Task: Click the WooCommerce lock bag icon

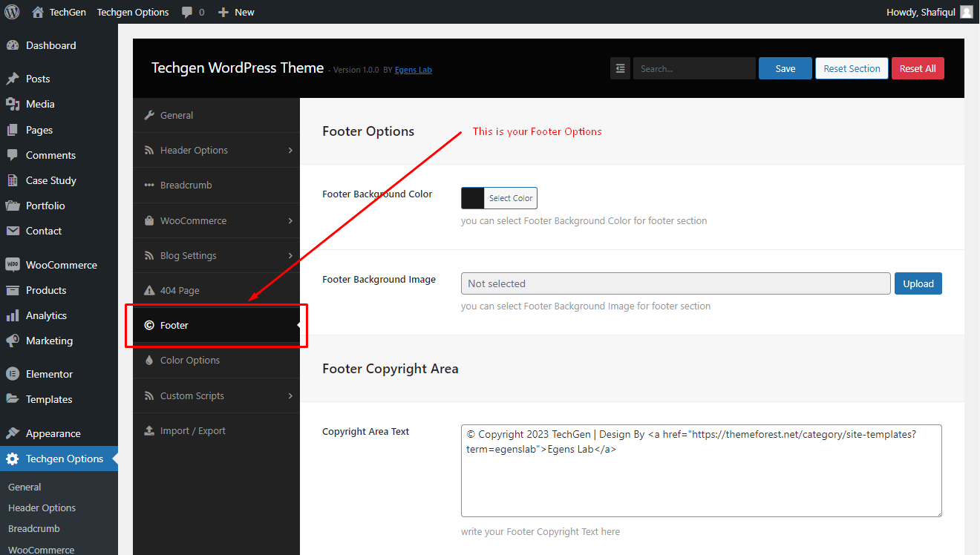Action: click(148, 220)
